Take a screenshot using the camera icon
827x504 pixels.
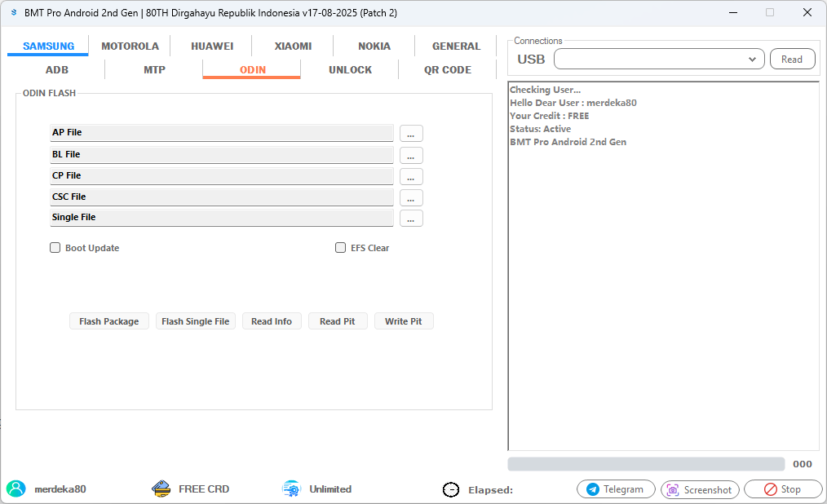click(x=673, y=489)
